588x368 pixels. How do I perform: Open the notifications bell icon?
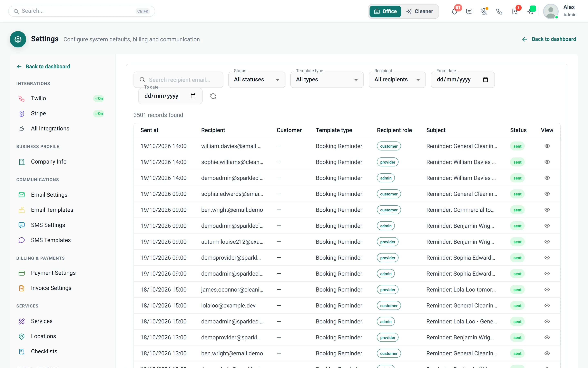(454, 11)
